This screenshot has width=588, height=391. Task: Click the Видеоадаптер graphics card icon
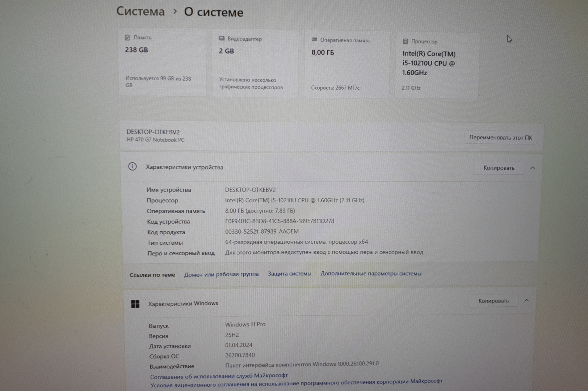[x=222, y=39]
